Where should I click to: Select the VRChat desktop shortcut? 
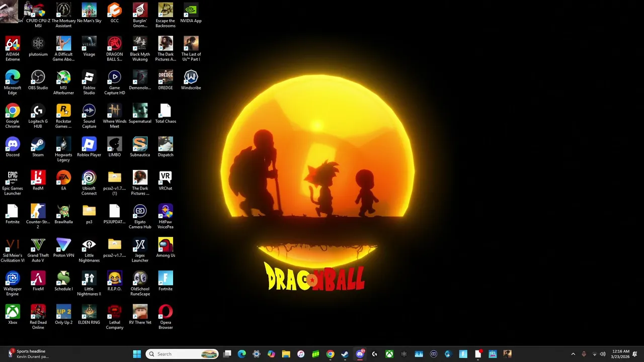pos(166,181)
